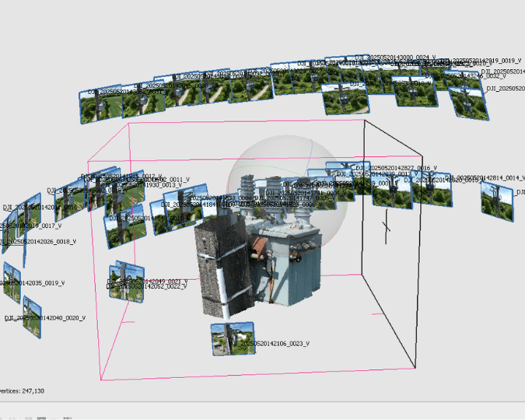The image size is (525, 420).
Task: Click the camera label ending in 0016_V
Action: pos(395,168)
